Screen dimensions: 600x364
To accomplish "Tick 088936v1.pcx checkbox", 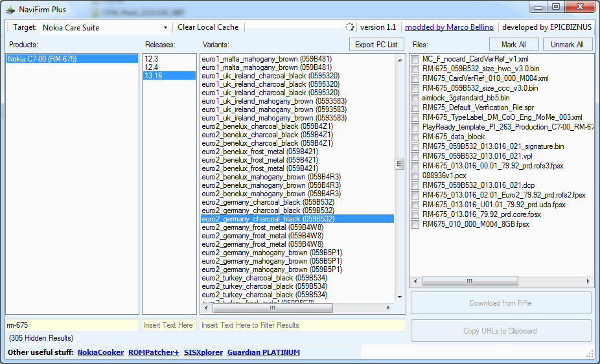I will 415,176.
